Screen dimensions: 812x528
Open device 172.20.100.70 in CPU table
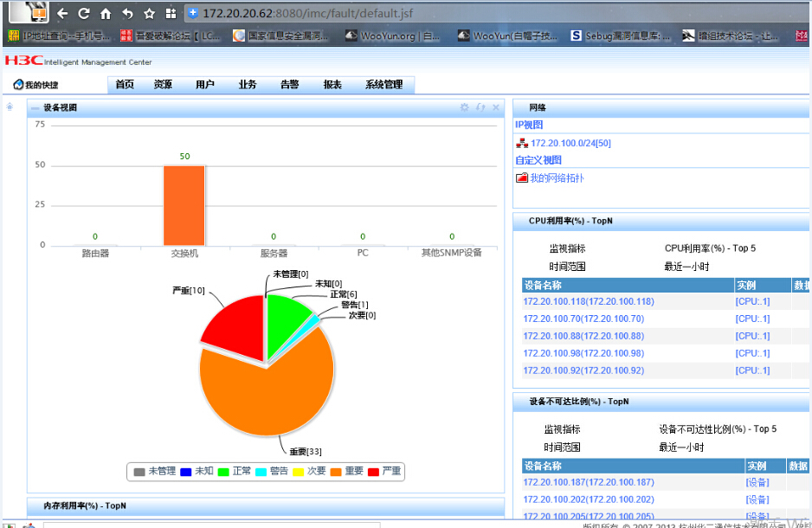(583, 319)
